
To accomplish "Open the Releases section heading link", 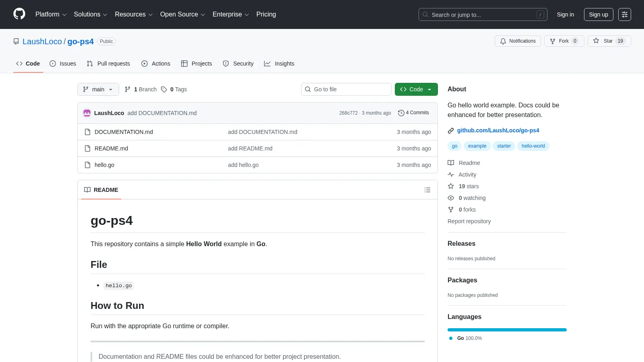I will coord(461,244).
